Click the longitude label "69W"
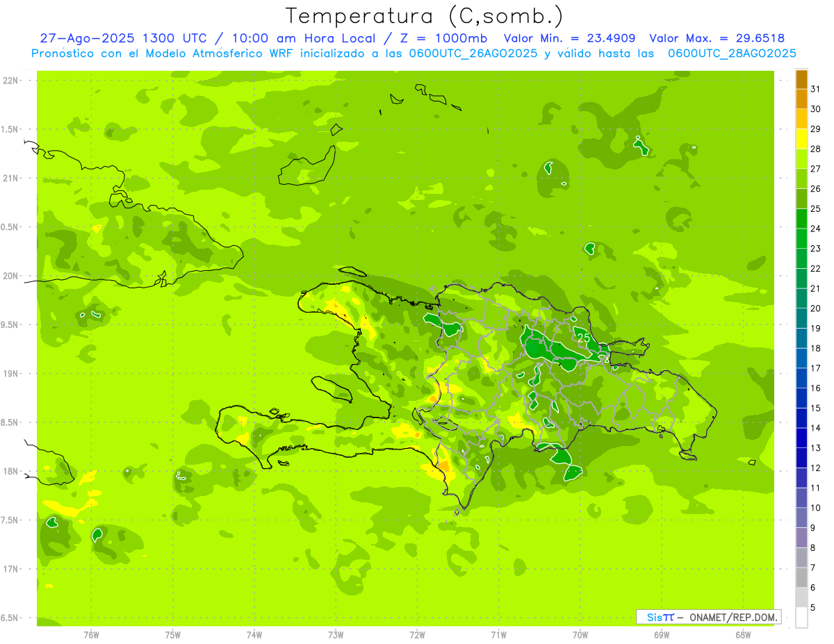 click(661, 635)
